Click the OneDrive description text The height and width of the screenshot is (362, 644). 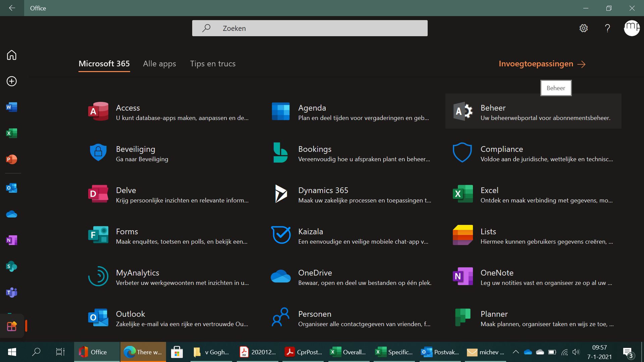365,283
